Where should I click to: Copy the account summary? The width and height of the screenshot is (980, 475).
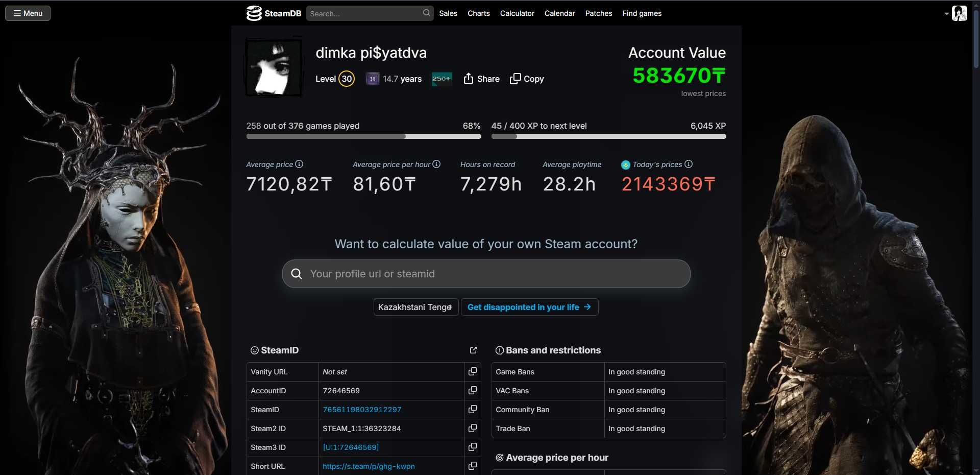pyautogui.click(x=527, y=79)
